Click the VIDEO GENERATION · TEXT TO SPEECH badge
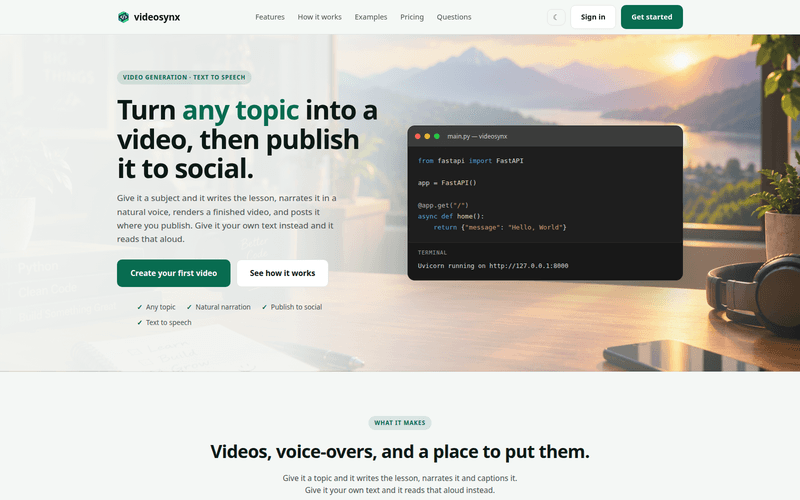 pyautogui.click(x=184, y=77)
